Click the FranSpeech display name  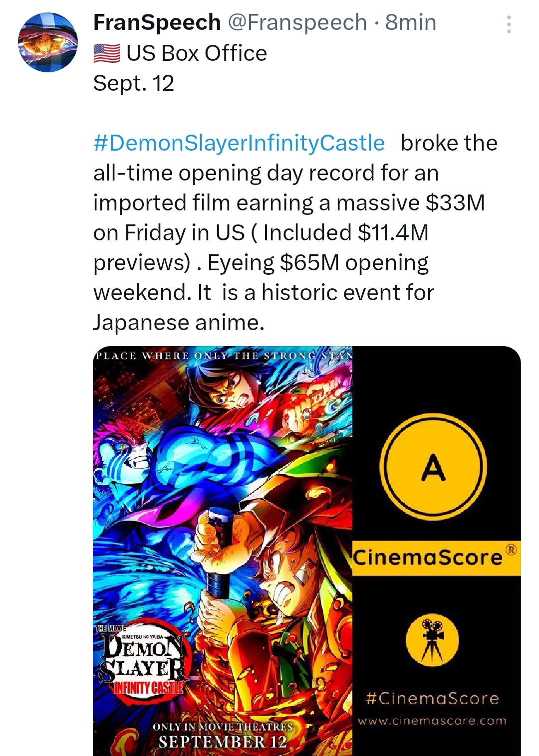click(157, 22)
